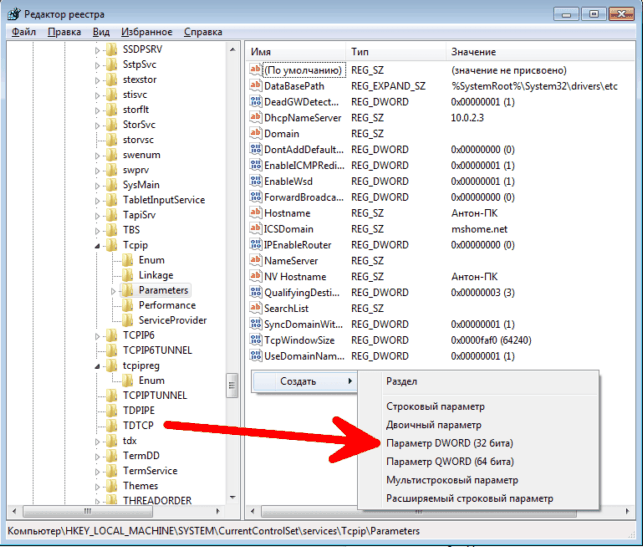
Task: Click the TermService folder icon
Action: click(112, 470)
